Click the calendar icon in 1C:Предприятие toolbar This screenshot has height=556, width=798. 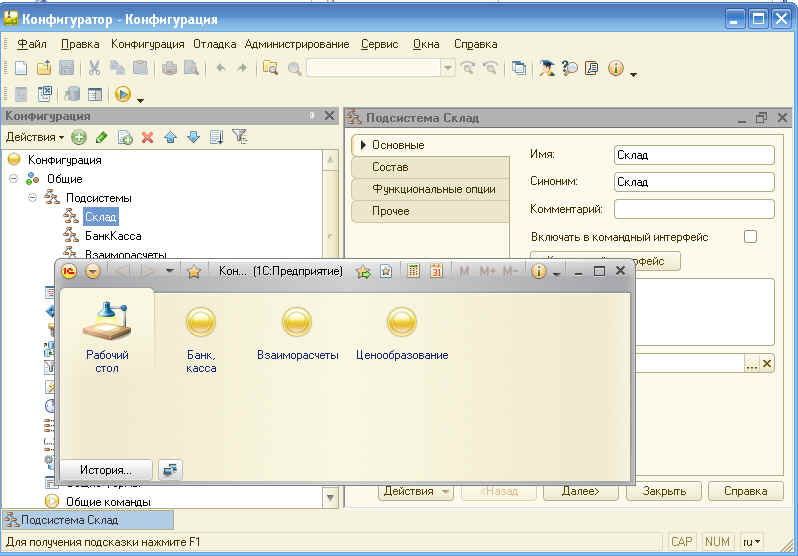(x=436, y=271)
